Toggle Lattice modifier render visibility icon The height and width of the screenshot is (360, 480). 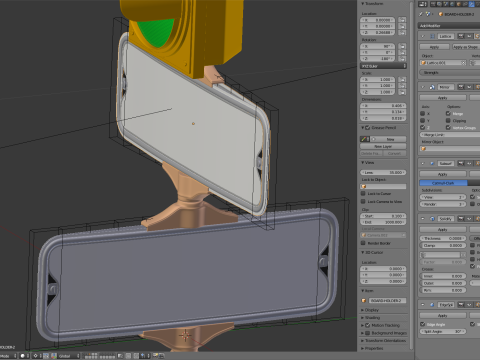pos(461,36)
